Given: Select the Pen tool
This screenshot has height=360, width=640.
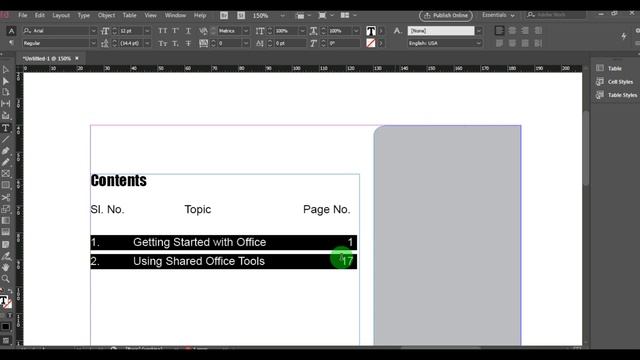Looking at the screenshot, I should tap(6, 151).
